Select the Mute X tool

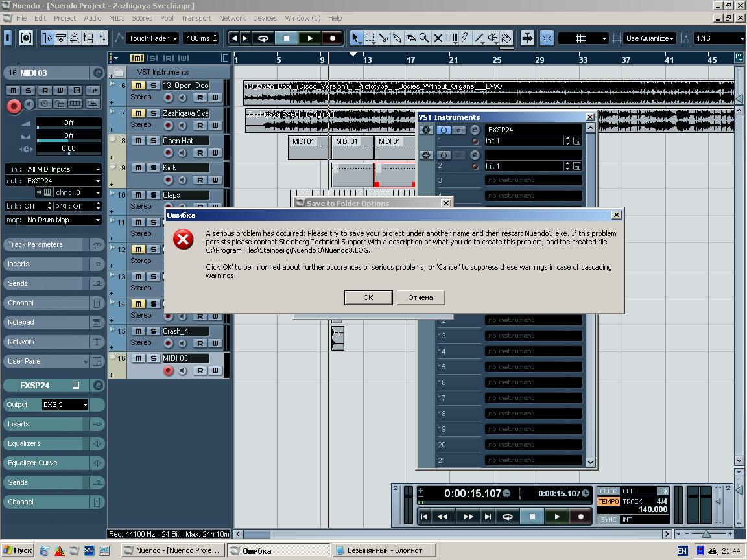(438, 38)
